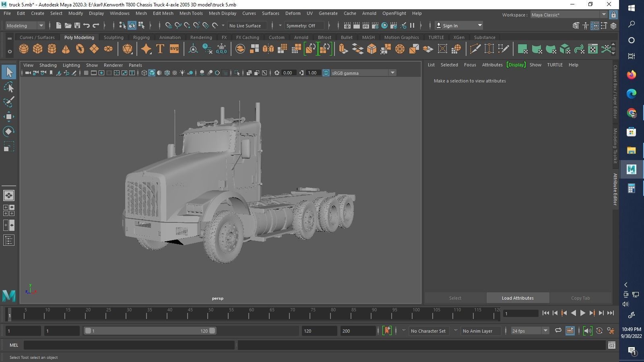Click the Select tool arrow icon
Viewport: 644px width, 362px height.
[x=9, y=72]
